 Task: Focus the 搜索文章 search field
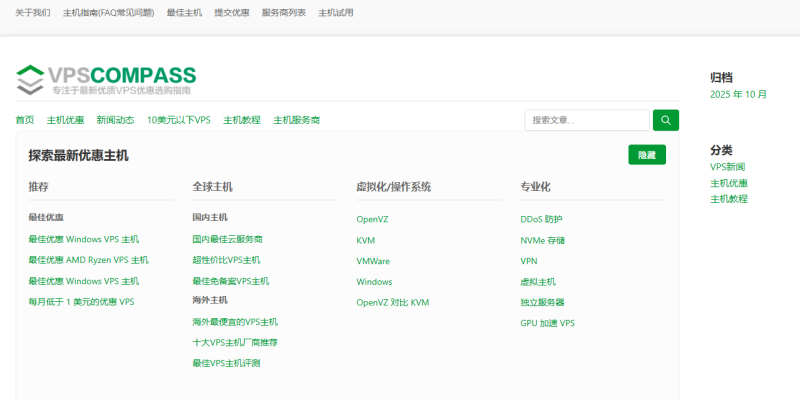(587, 120)
